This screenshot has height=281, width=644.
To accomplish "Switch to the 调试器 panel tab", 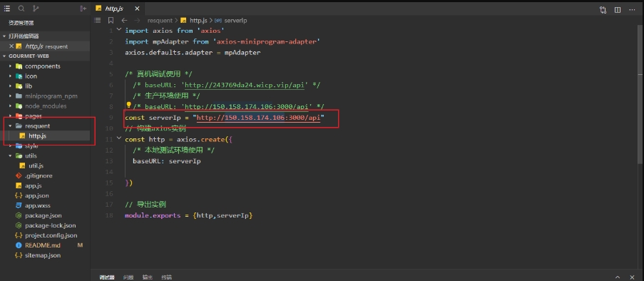I will pyautogui.click(x=107, y=277).
